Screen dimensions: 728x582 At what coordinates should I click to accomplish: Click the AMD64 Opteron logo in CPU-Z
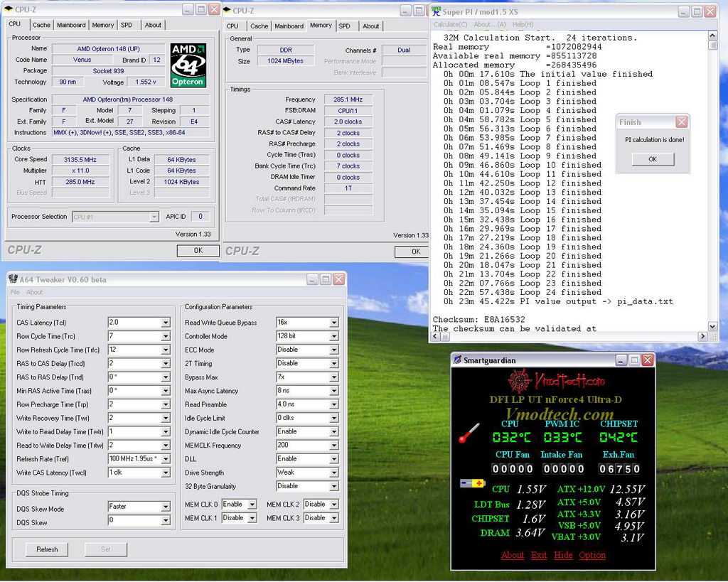point(188,65)
